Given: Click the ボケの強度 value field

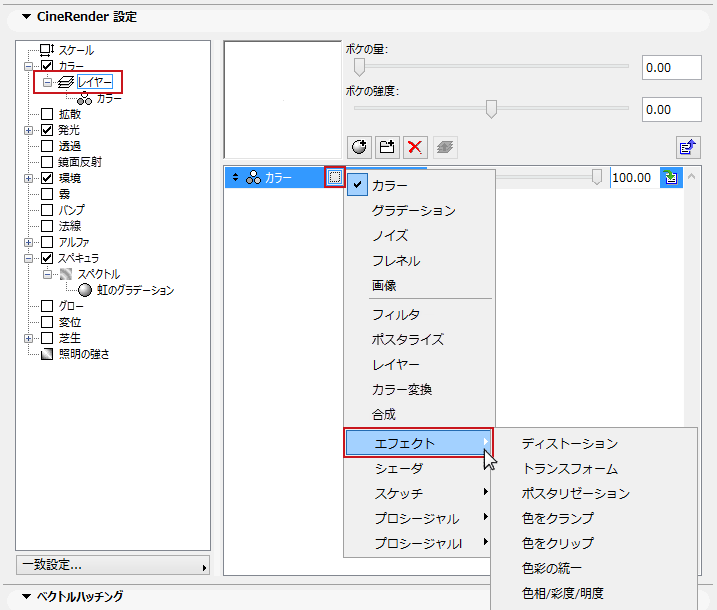Looking at the screenshot, I should (x=671, y=109).
